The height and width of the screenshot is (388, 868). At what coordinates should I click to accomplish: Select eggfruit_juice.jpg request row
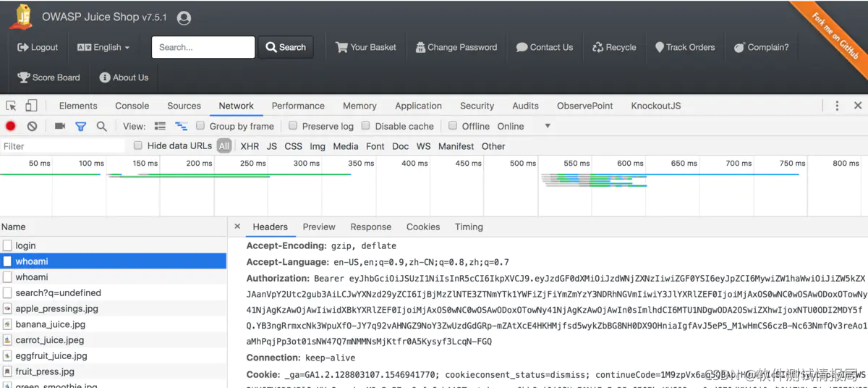pyautogui.click(x=114, y=355)
